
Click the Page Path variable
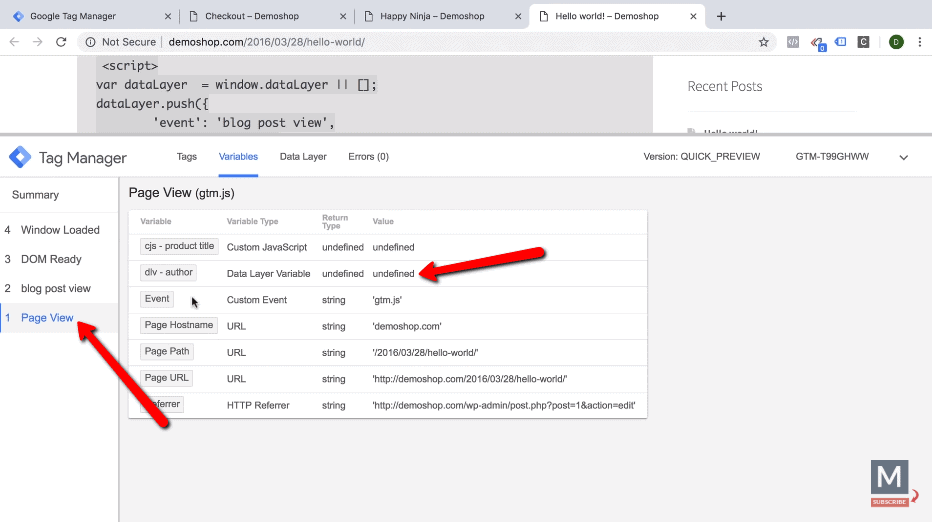tap(167, 351)
